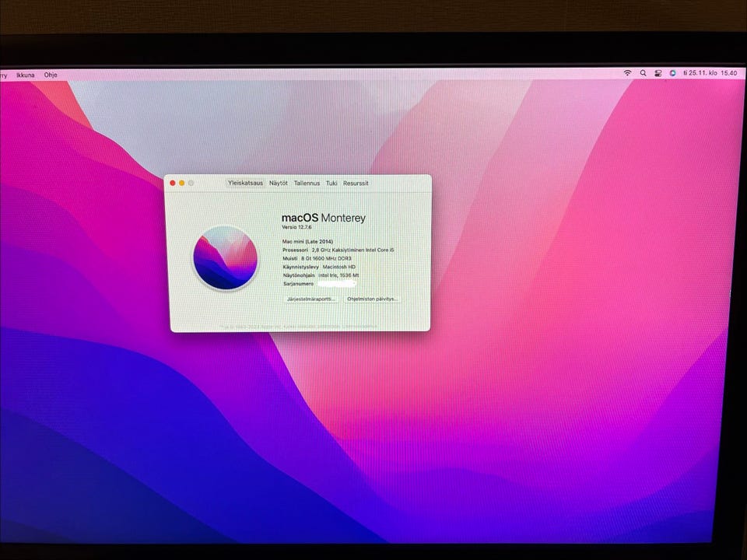The height and width of the screenshot is (560, 747).
Task: Open the date and clock display
Action: pyautogui.click(x=710, y=73)
